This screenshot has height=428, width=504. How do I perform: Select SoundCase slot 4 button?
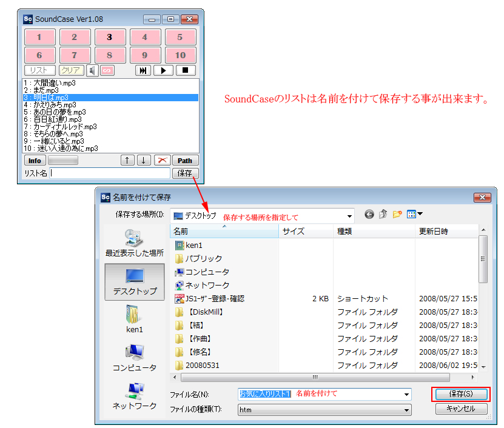(146, 37)
